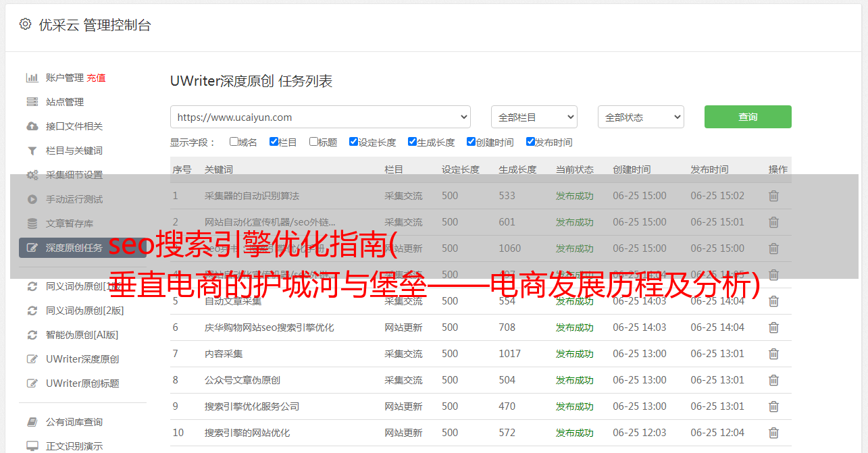Image resolution: width=868 pixels, height=453 pixels.
Task: Delete row 采集器的自动识别算法 via trash icon
Action: [x=773, y=196]
